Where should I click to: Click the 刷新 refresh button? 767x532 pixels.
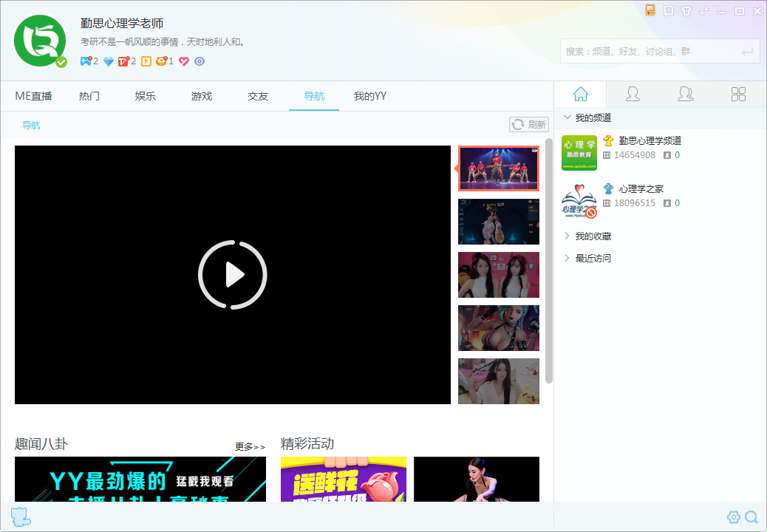(529, 125)
